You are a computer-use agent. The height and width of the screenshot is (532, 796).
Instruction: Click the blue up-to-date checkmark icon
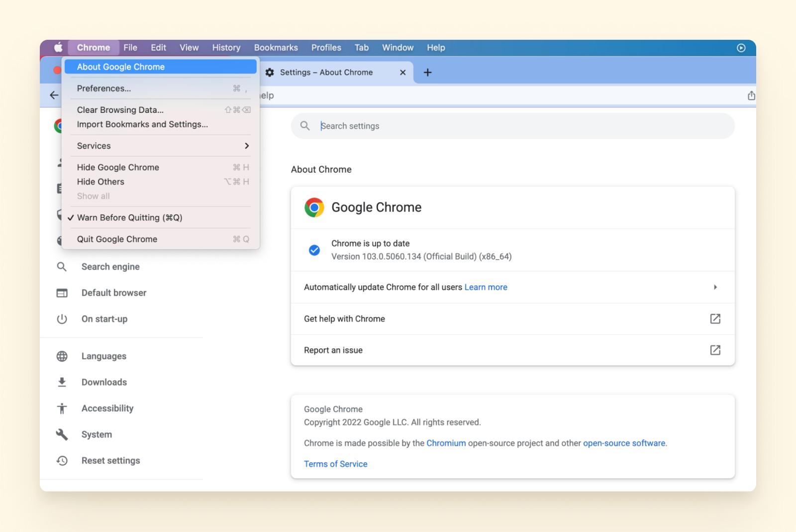[314, 250]
